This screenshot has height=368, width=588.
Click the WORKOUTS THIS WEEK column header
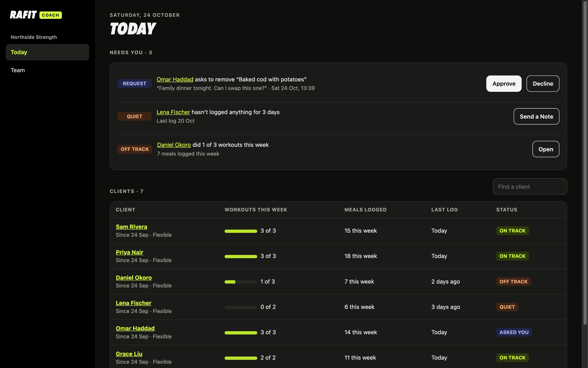coord(256,210)
